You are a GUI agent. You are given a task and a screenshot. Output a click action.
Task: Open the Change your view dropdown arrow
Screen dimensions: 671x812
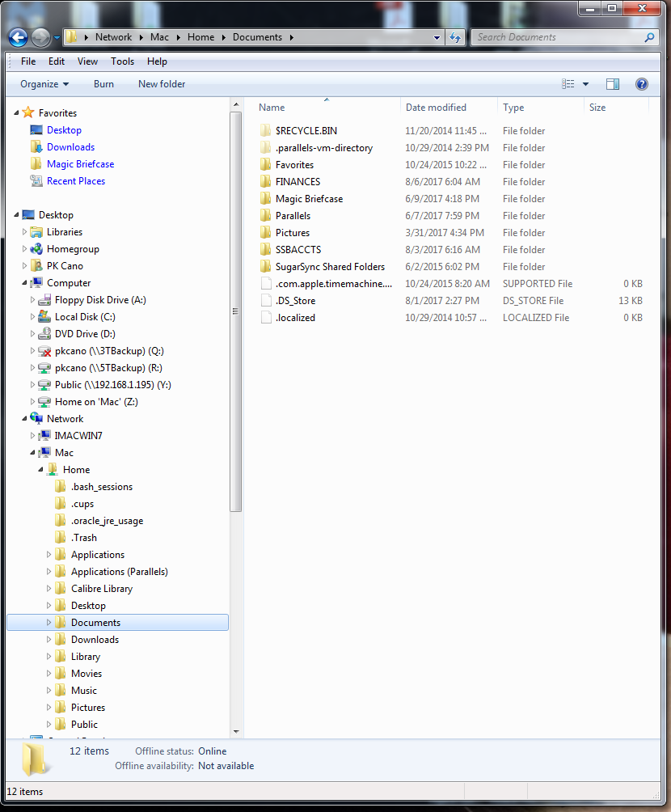(x=585, y=84)
